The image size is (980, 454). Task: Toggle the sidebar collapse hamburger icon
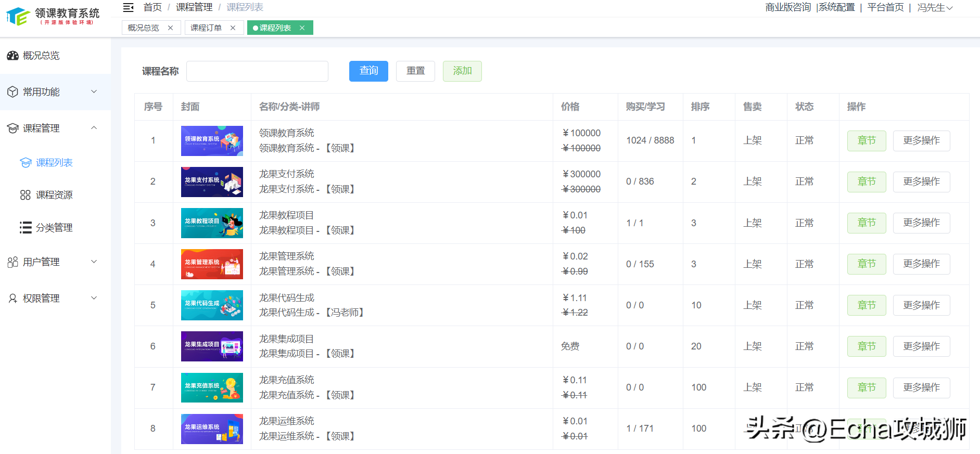[x=128, y=7]
